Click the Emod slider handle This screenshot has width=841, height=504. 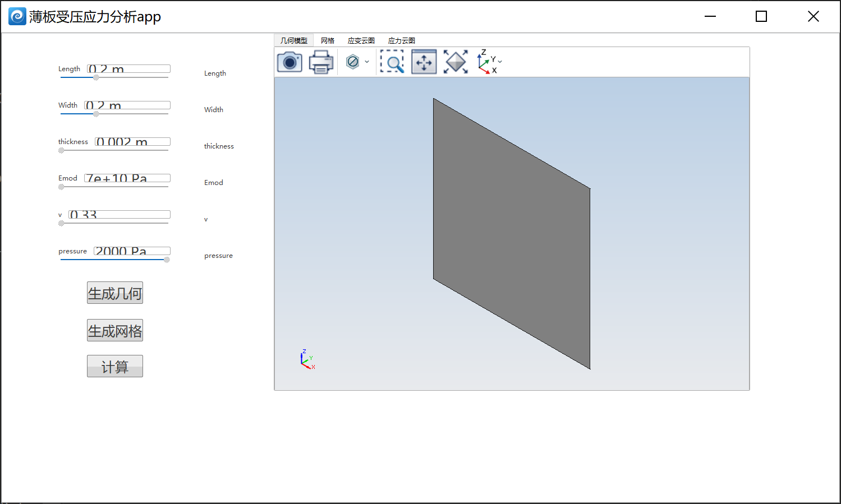[x=61, y=187]
